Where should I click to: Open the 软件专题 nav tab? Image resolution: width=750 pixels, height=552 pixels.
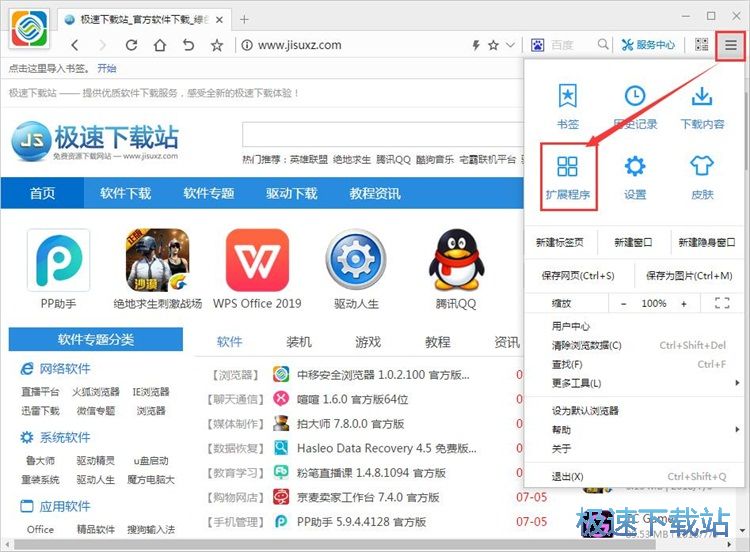coord(209,193)
